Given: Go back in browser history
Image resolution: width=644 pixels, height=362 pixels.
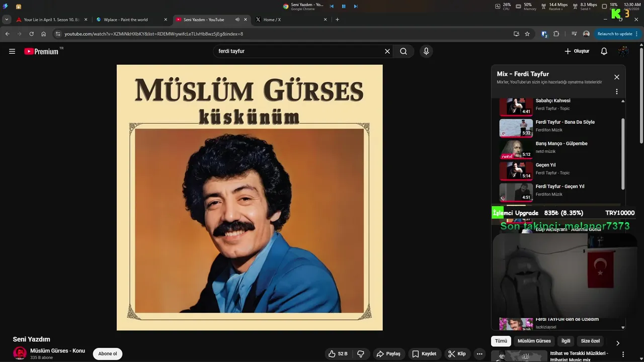Looking at the screenshot, I should coord(7,34).
